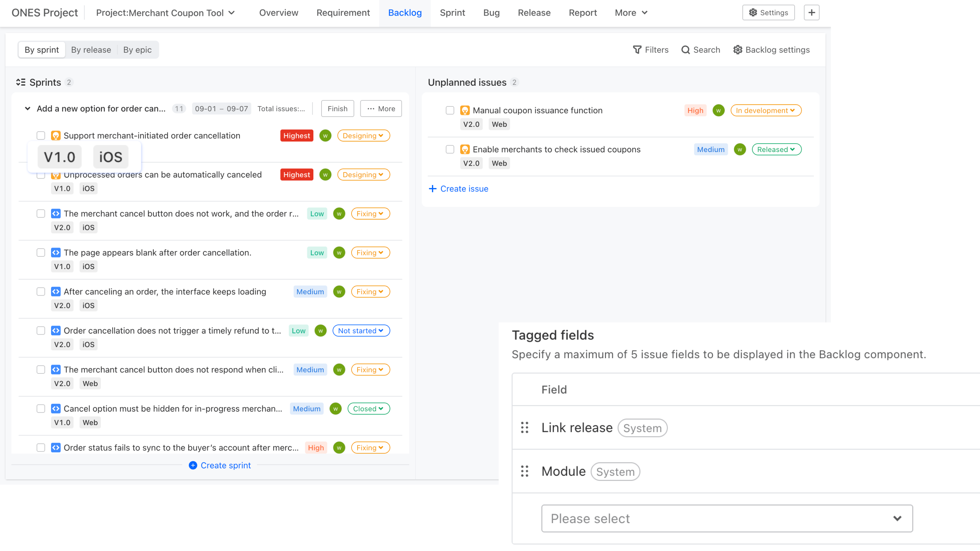The width and height of the screenshot is (980, 551).
Task: Click the requirement icon on Manual coupon issuance function
Action: (x=465, y=110)
